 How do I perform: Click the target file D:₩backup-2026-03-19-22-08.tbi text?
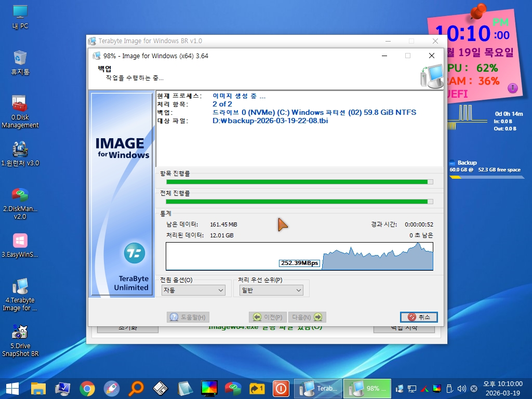tap(270, 121)
